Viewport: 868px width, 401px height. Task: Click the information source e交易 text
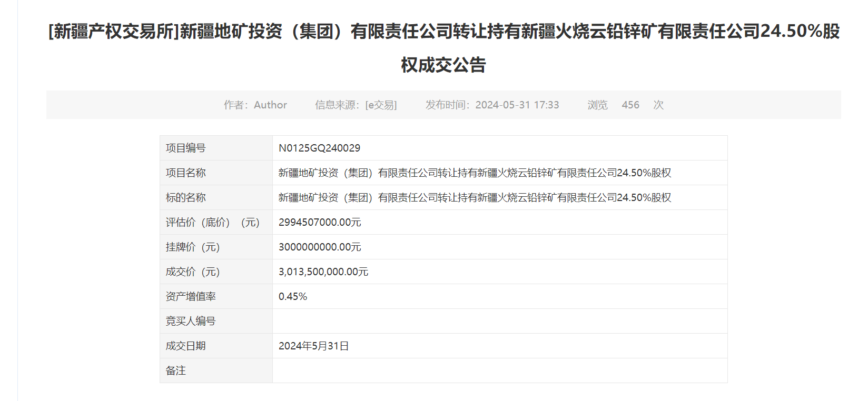click(381, 105)
